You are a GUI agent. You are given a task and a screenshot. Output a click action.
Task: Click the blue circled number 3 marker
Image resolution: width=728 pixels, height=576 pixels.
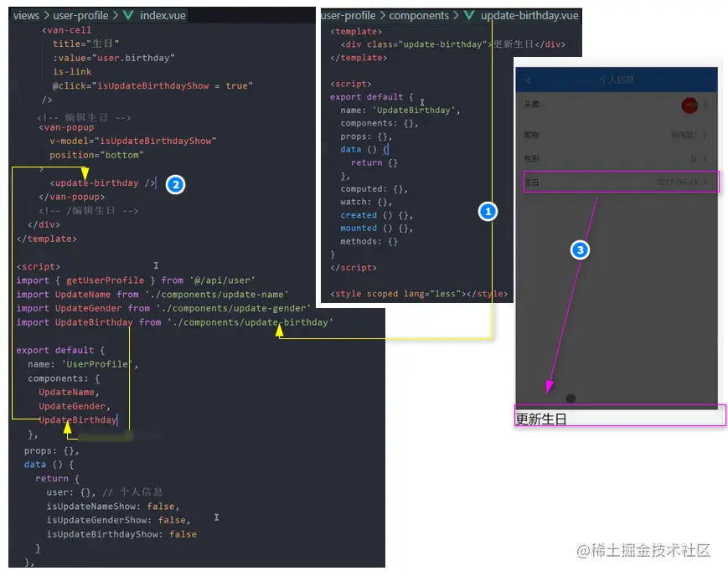tap(580, 250)
